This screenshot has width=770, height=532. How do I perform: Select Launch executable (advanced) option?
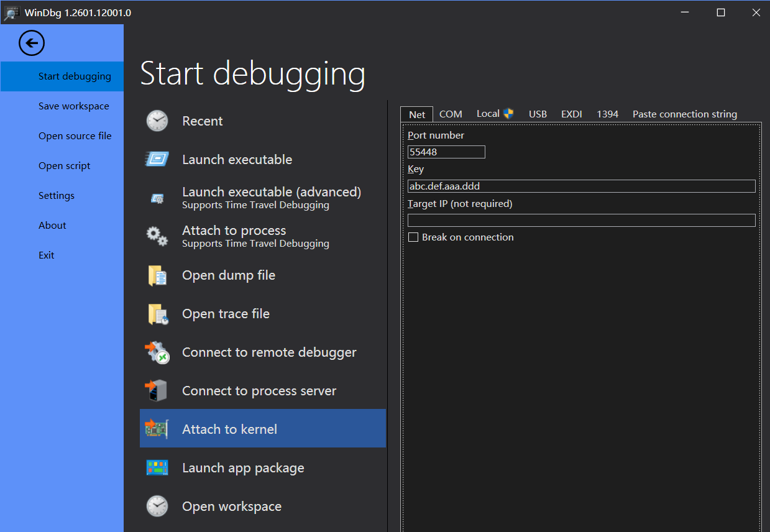[263, 198]
